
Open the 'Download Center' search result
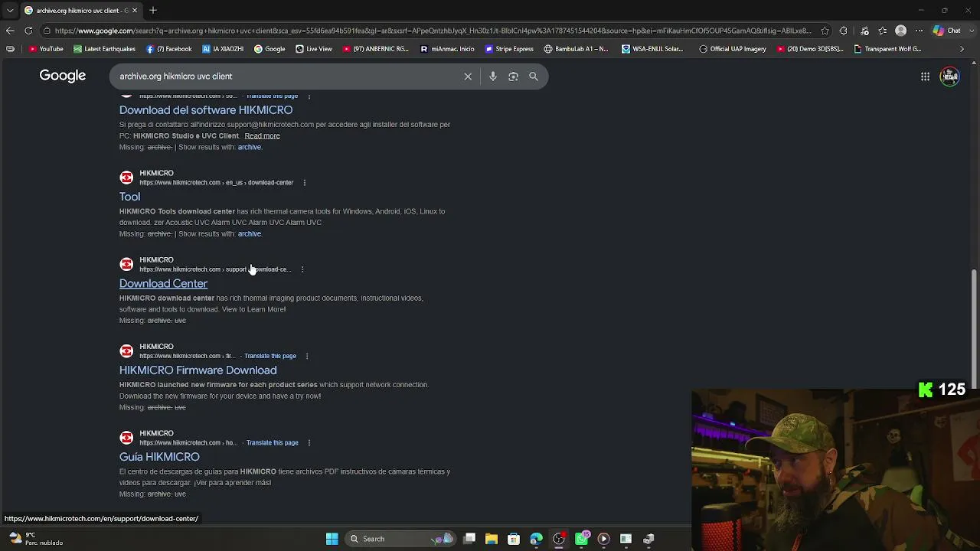pyautogui.click(x=163, y=284)
